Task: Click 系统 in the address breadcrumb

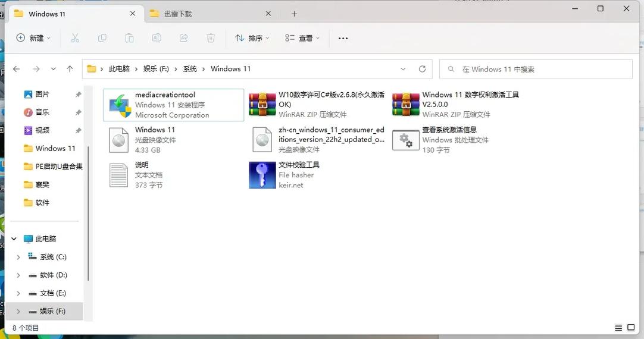Action: [190, 69]
